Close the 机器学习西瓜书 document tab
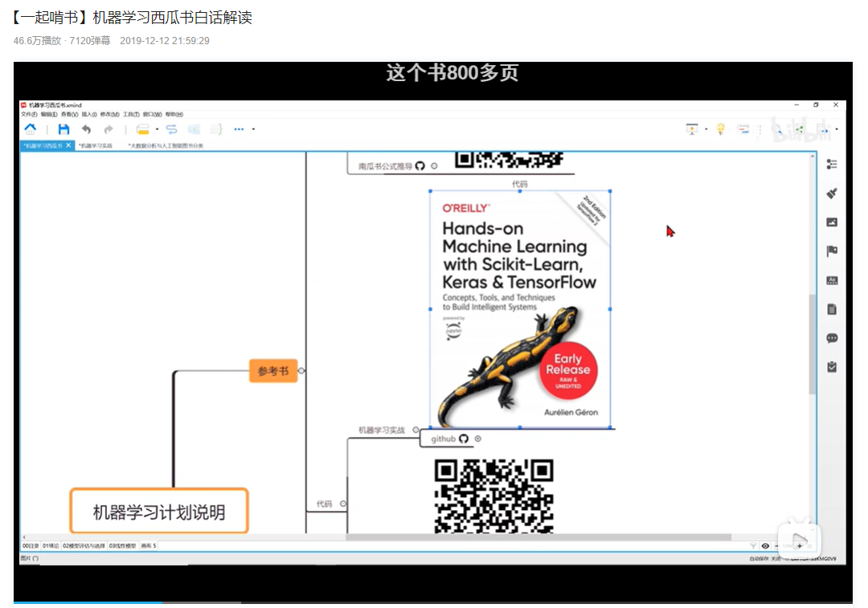The width and height of the screenshot is (868, 608). (x=68, y=145)
